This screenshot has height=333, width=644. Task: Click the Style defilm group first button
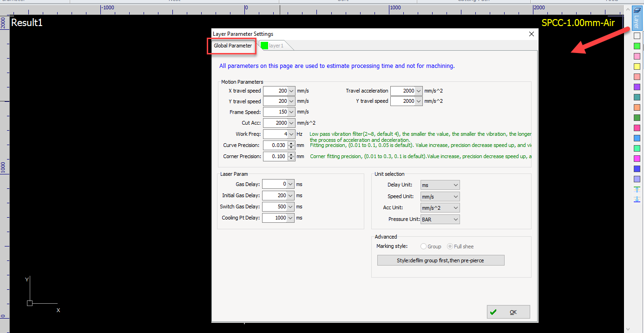coord(440,260)
